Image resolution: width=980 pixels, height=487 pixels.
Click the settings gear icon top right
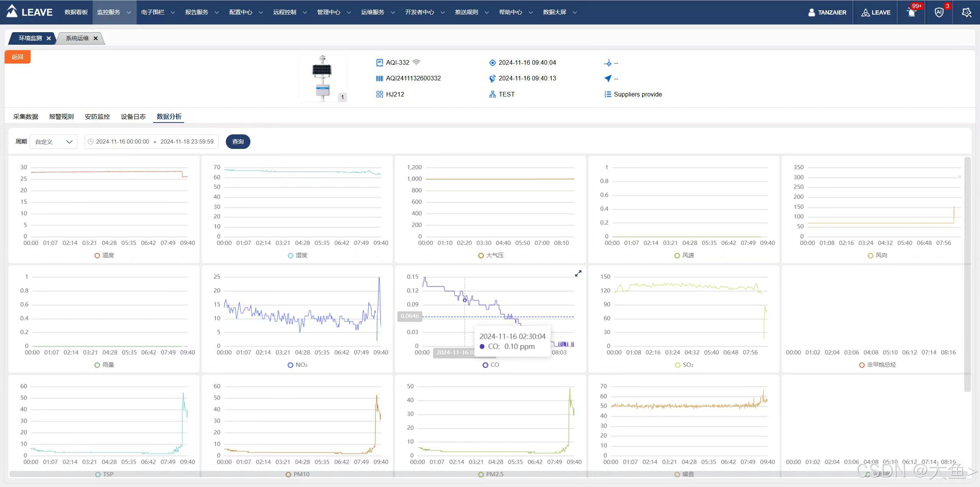pos(966,13)
